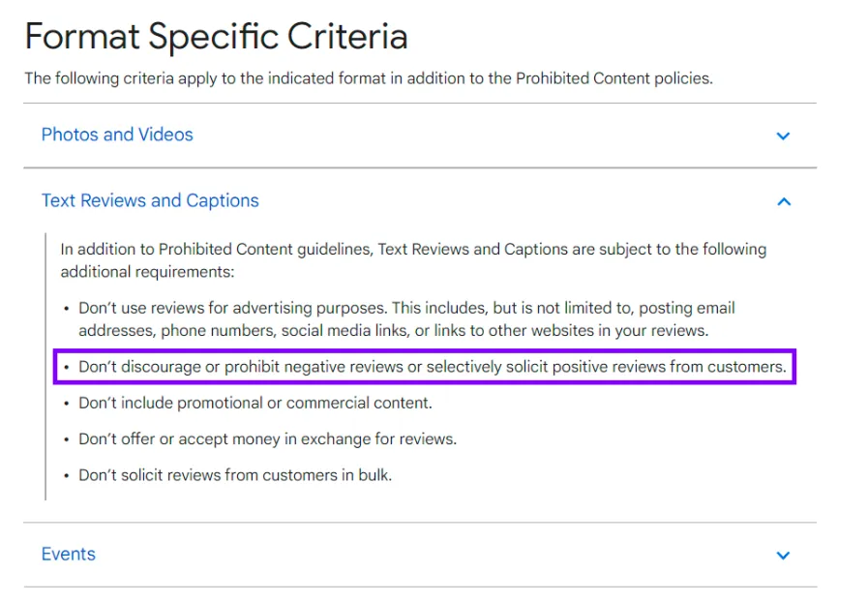
Task: Click the downward chevron icon beside Events
Action: click(784, 555)
